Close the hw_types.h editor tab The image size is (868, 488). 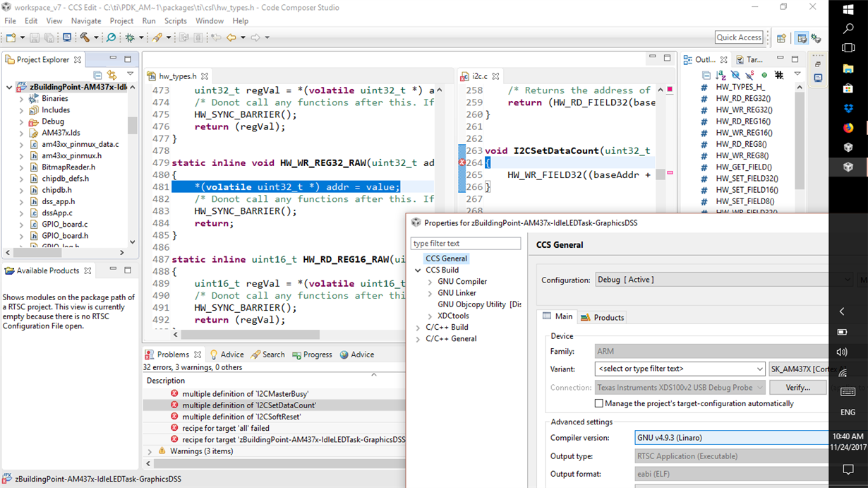tap(205, 76)
